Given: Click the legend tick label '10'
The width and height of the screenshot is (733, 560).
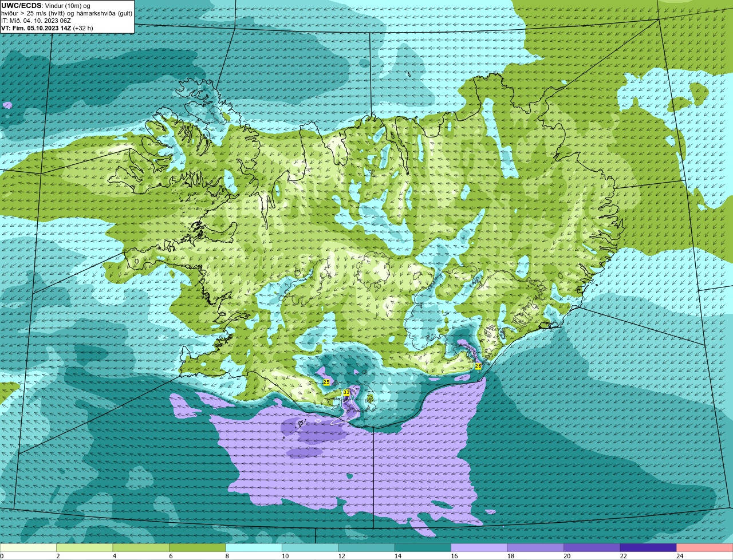Looking at the screenshot, I should pyautogui.click(x=285, y=556).
